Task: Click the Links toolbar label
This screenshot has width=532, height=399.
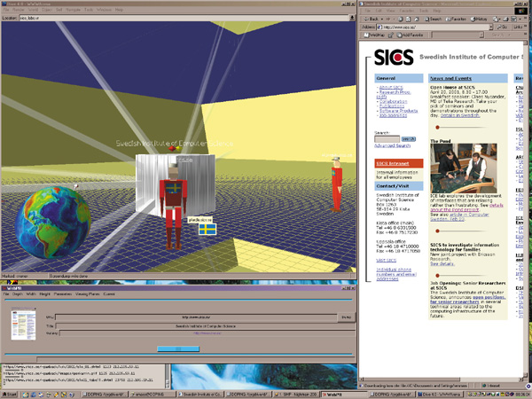Action: pos(518,27)
